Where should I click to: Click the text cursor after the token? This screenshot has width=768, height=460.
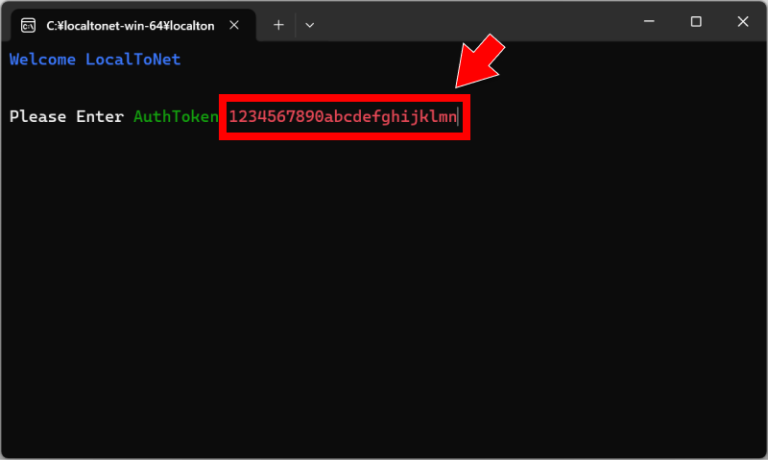coord(459,118)
